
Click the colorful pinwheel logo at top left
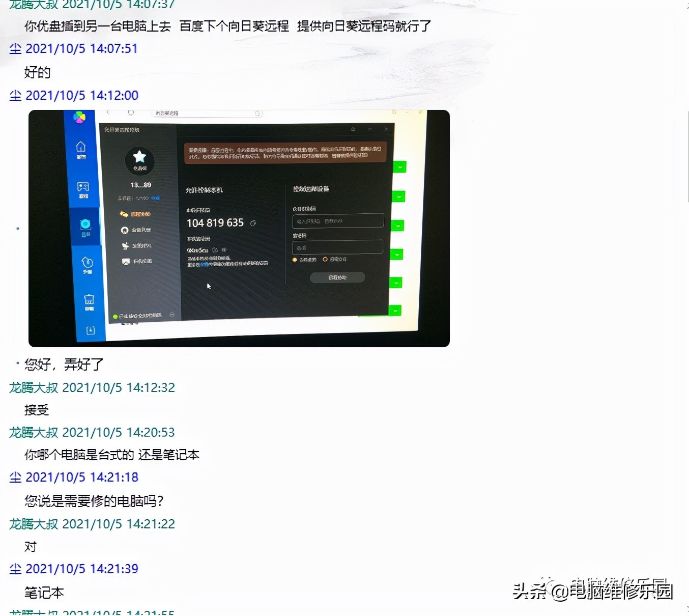pos(79,118)
